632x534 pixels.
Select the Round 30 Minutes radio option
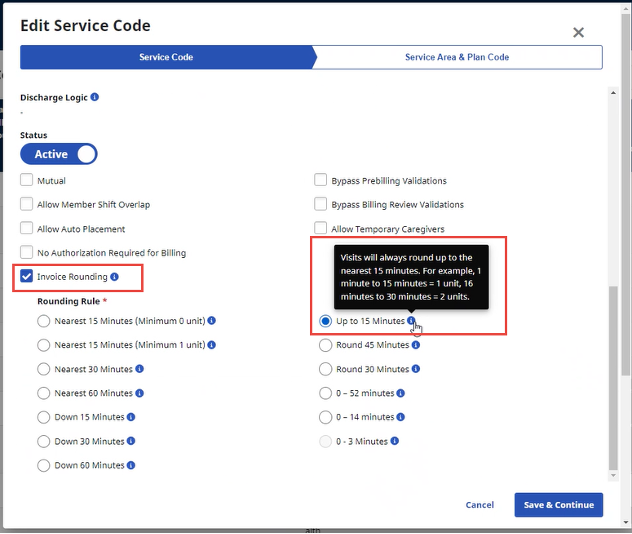(x=326, y=369)
